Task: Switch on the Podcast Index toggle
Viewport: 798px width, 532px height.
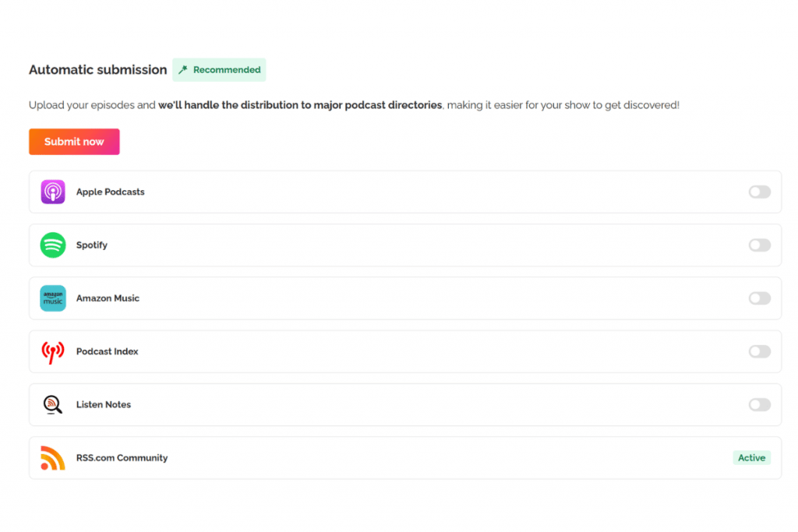Action: pos(759,352)
